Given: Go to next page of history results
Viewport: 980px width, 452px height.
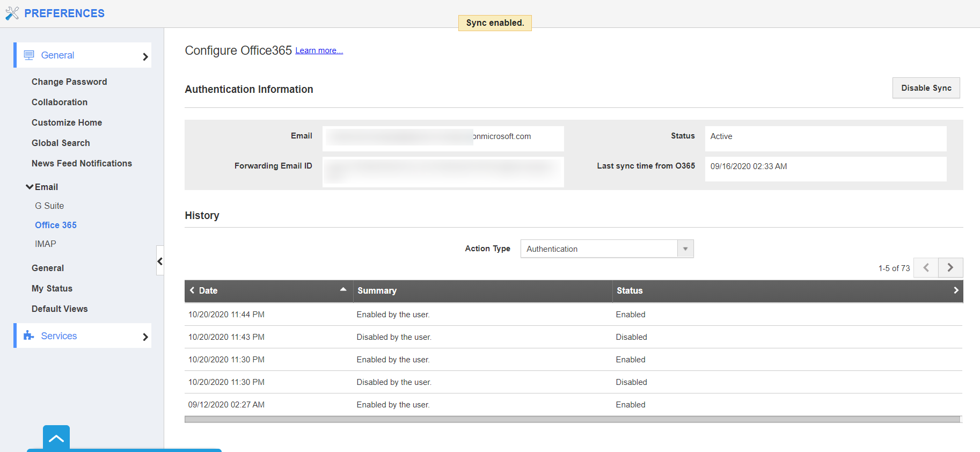Looking at the screenshot, I should coord(950,267).
